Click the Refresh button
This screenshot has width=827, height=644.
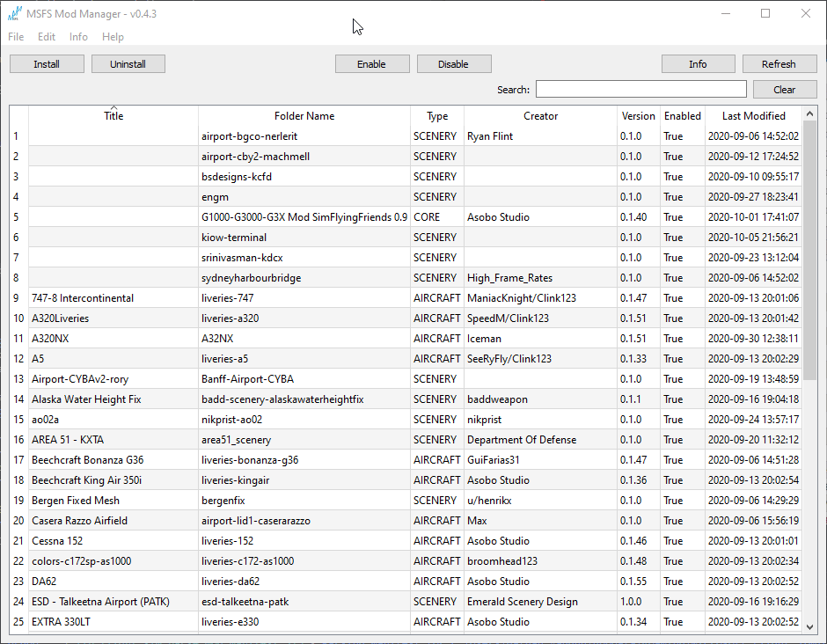779,64
